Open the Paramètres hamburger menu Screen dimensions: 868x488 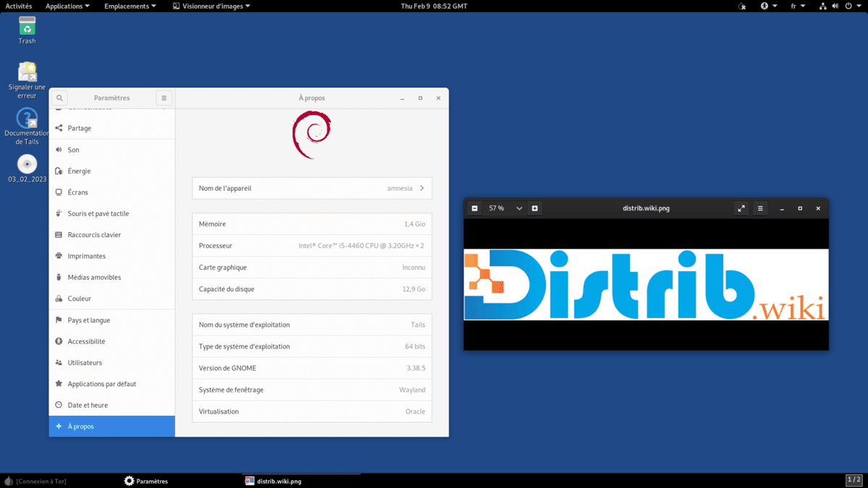coord(164,98)
